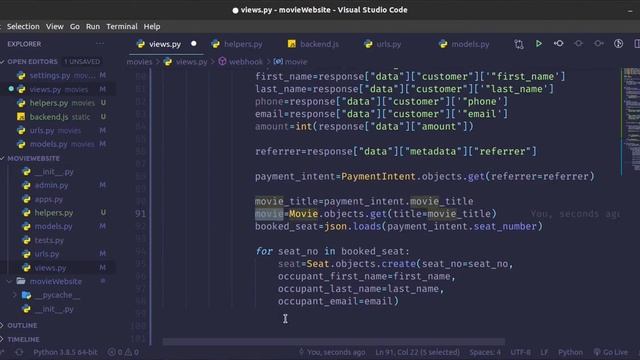
Task: Select Python interpreter 3.8.5 64-bit in status bar
Action: coord(65,352)
